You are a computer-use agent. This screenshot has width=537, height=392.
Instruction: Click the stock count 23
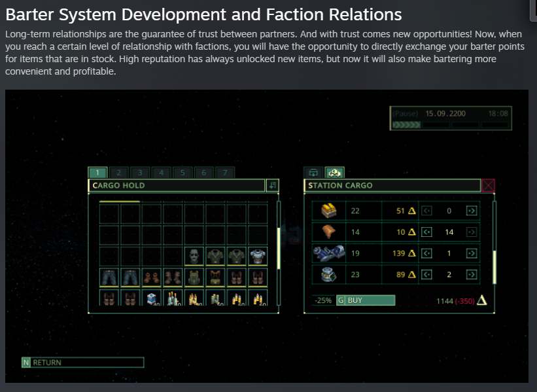[x=355, y=274]
